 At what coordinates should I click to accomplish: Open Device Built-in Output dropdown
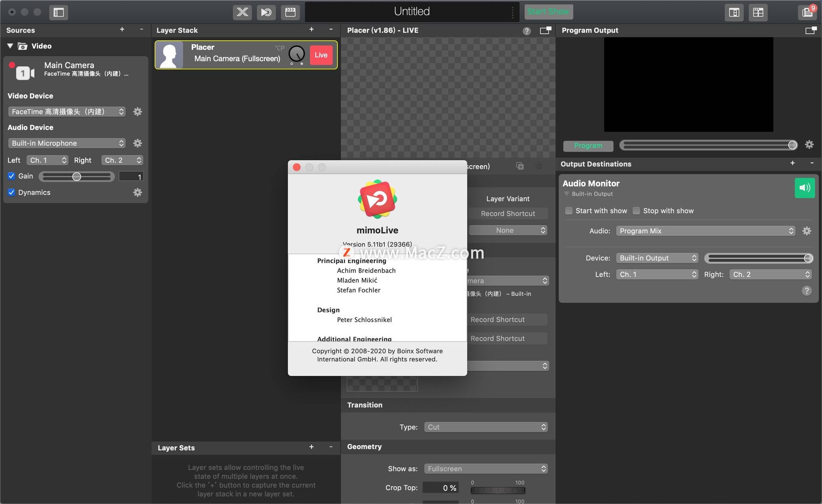657,258
